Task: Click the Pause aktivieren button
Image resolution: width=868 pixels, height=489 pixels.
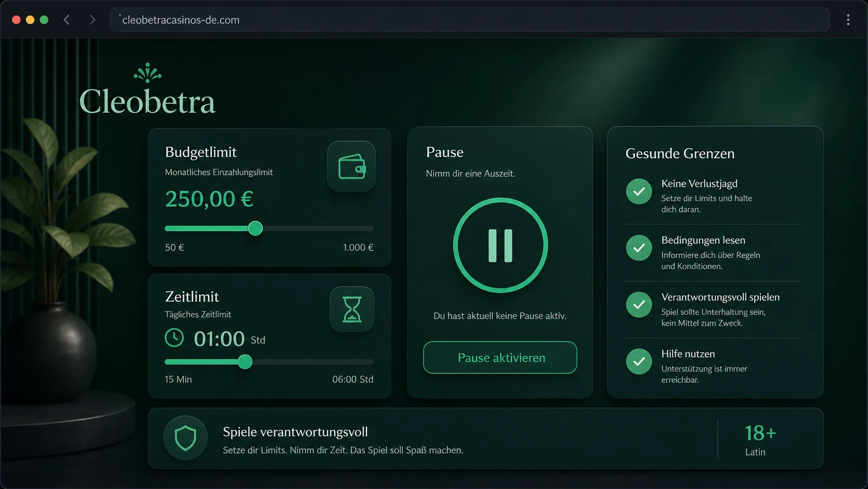Action: point(500,358)
